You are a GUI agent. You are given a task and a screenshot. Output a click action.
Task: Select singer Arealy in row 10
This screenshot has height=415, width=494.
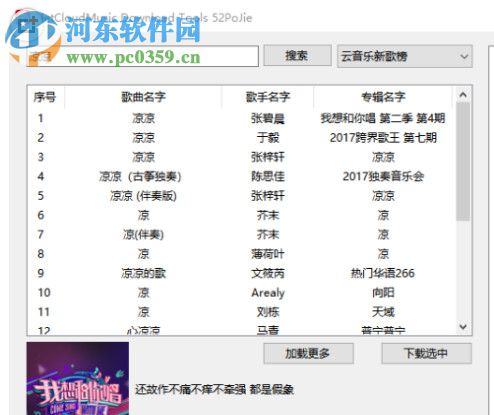[268, 293]
